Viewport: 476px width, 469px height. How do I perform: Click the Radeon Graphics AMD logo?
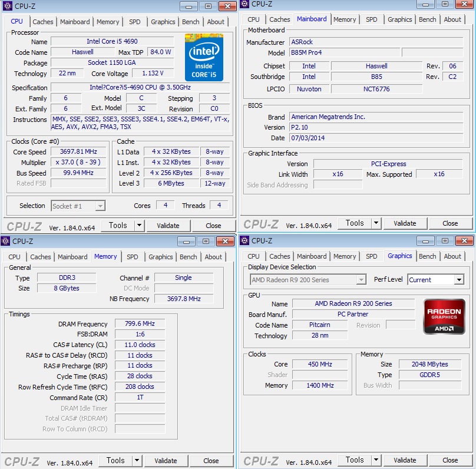pos(444,316)
